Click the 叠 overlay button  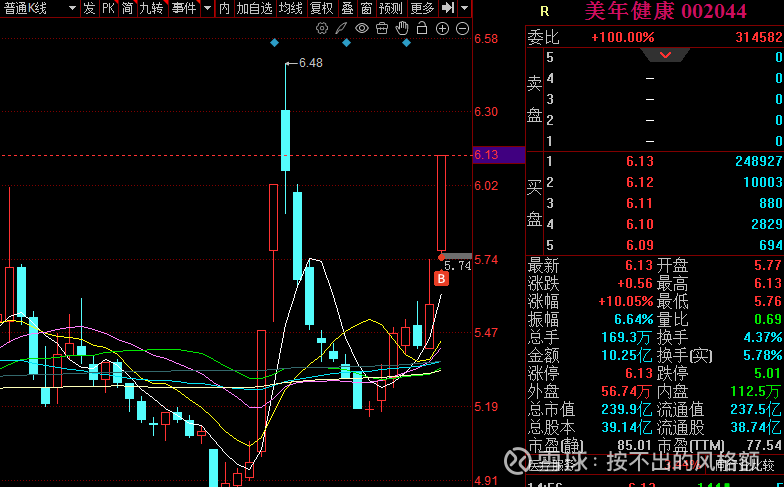click(x=347, y=8)
